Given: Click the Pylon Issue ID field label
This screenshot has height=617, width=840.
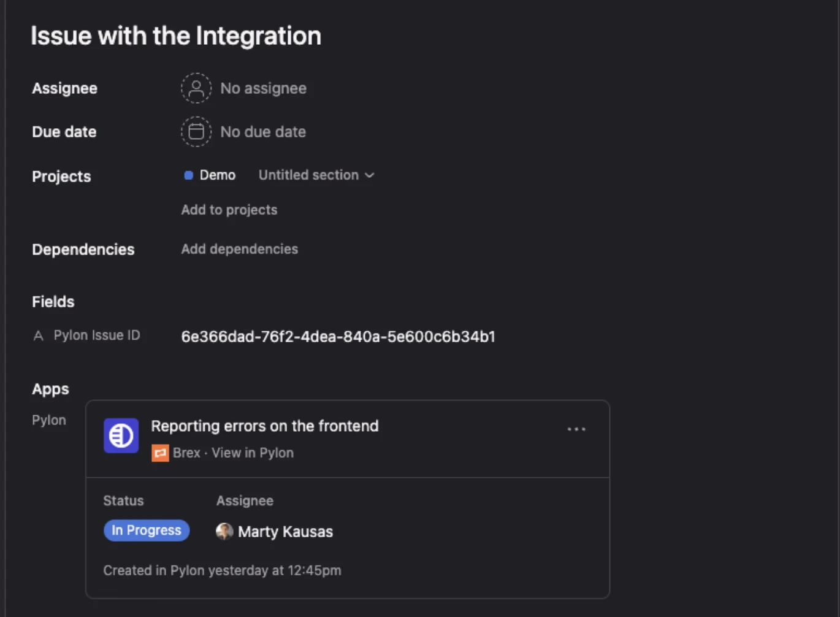Looking at the screenshot, I should (x=97, y=335).
